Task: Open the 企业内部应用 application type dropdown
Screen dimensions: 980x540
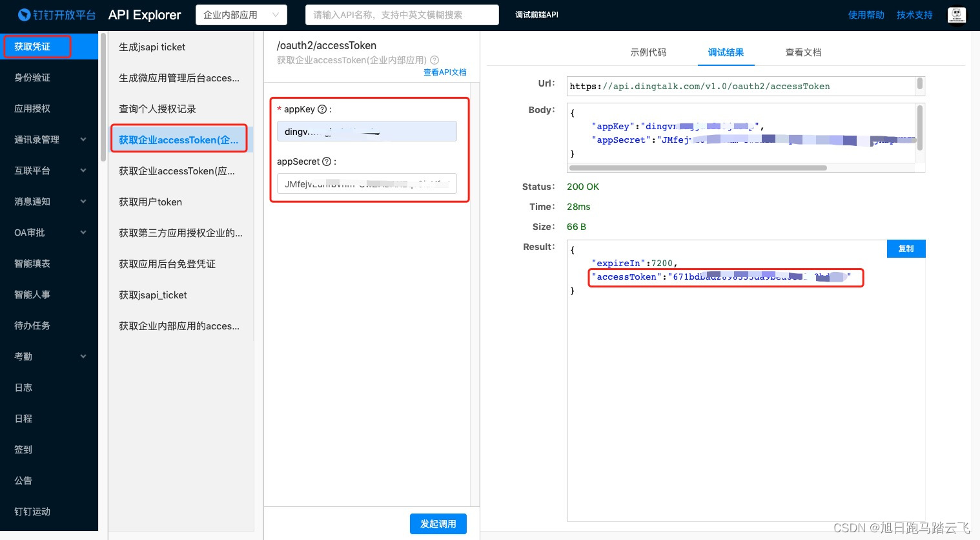Action: [241, 15]
